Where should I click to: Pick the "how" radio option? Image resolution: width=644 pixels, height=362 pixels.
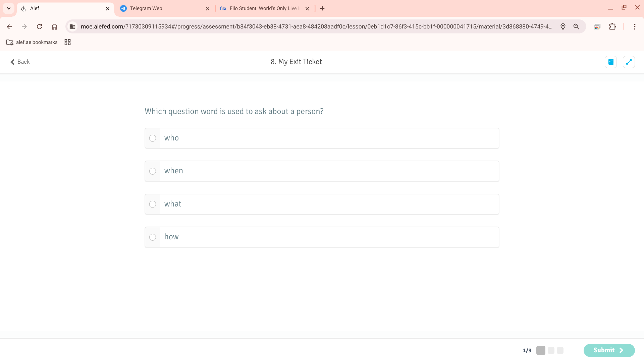click(153, 237)
